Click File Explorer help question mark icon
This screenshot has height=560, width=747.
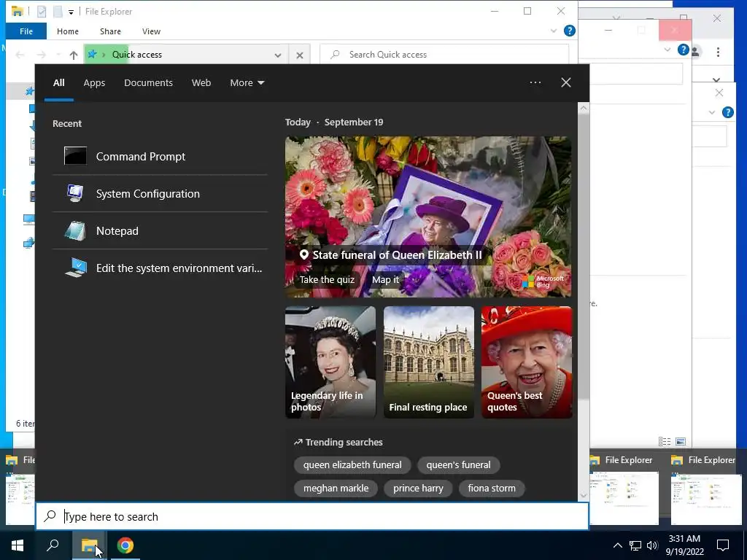[569, 31]
